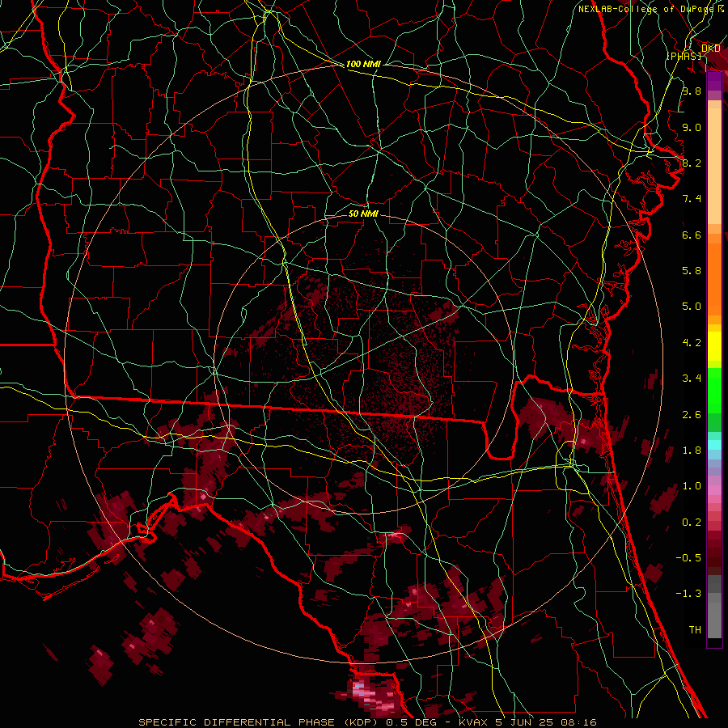Click the 5.0 value on color scale
This screenshot has width=728, height=728.
point(692,307)
